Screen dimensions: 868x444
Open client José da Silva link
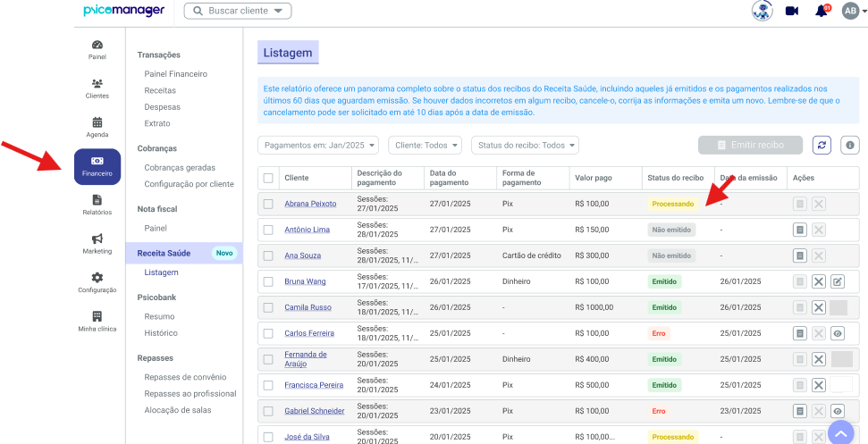pyautogui.click(x=307, y=437)
